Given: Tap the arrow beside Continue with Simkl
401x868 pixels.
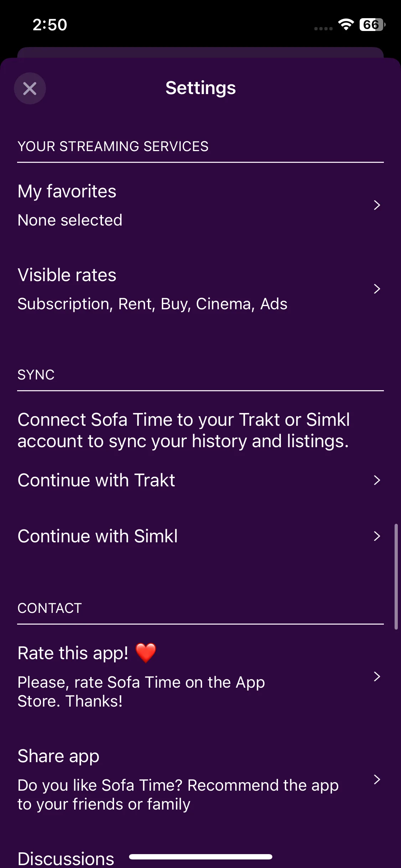Looking at the screenshot, I should (377, 536).
